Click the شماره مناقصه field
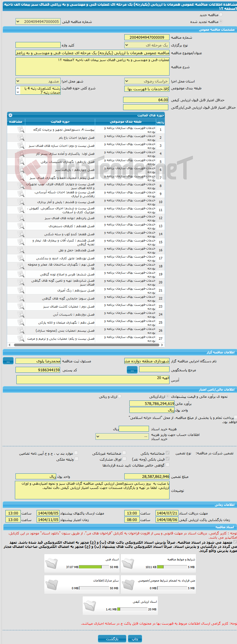This screenshot has width=237, height=644. (147, 37)
